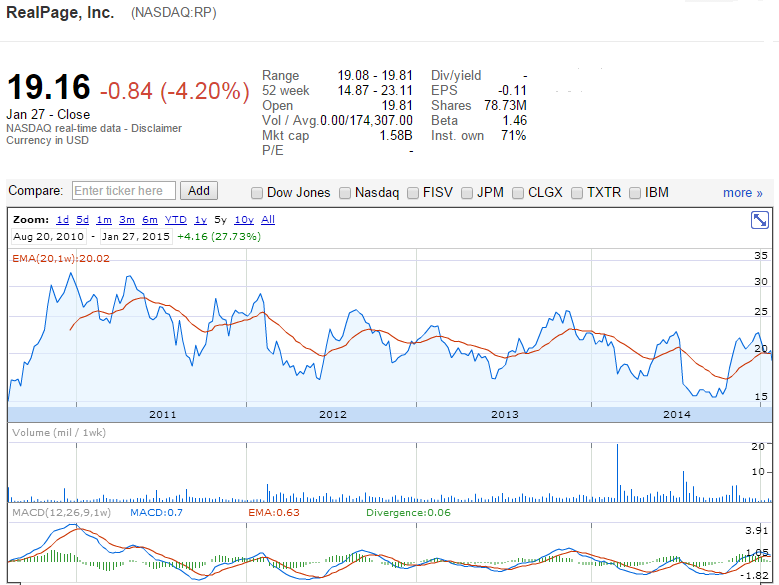Click the 2012 label on the timeline

[x=333, y=415]
